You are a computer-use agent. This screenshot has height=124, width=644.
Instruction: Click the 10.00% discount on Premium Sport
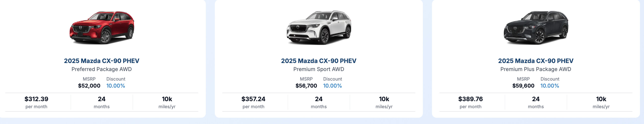[333, 86]
